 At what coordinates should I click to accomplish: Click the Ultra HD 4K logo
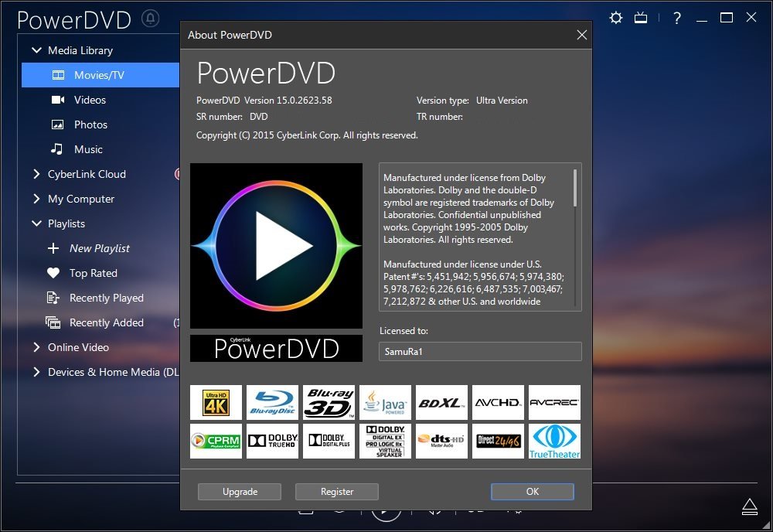click(216, 402)
